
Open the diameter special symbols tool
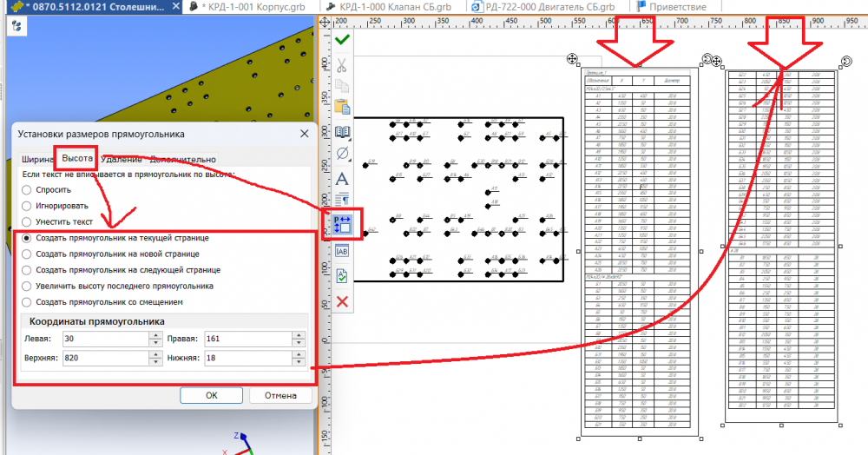point(342,154)
